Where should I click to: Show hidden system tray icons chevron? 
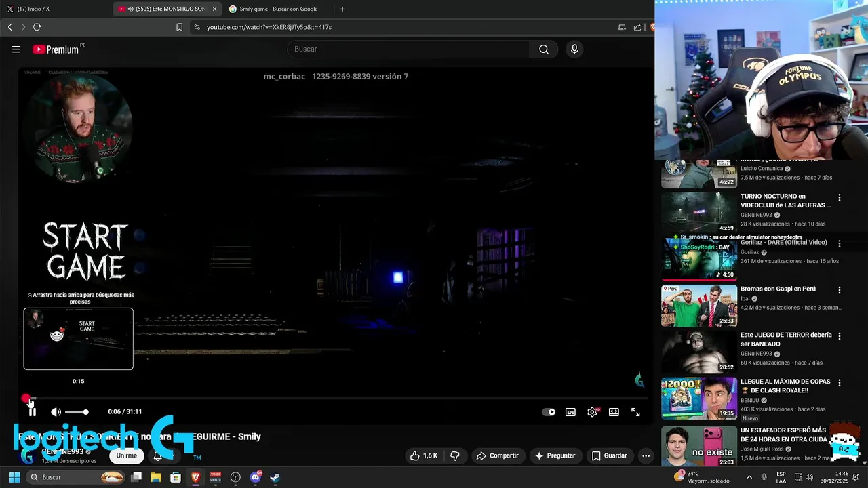pos(748,477)
